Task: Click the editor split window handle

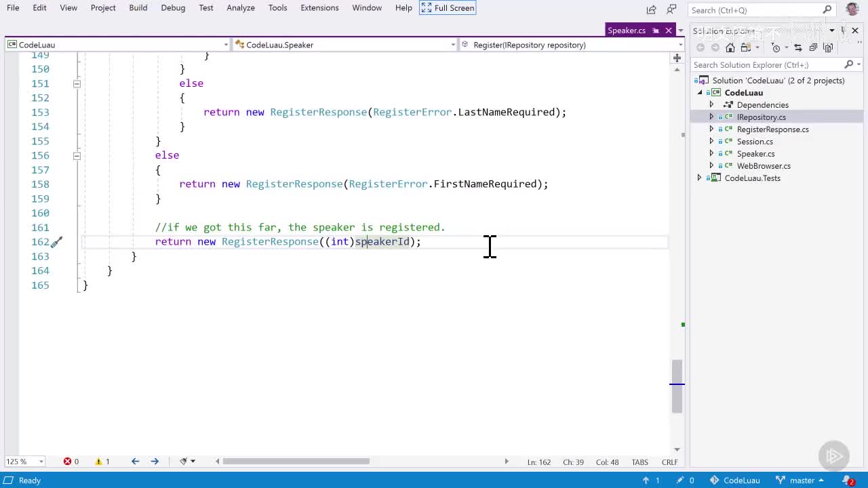Action: [677, 58]
